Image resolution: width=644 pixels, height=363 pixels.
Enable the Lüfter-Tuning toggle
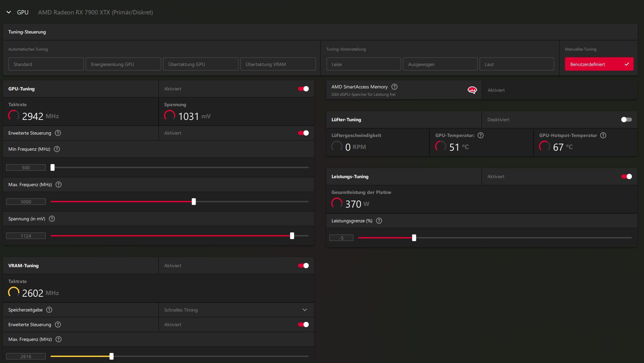click(x=626, y=120)
